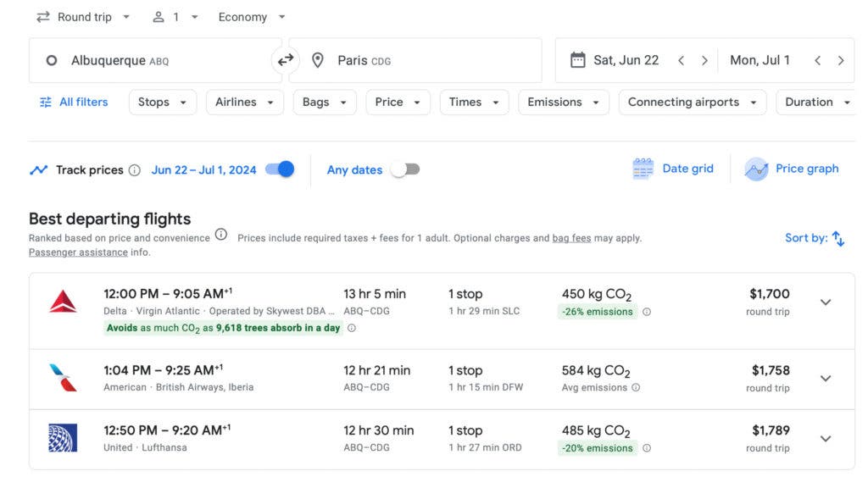Open the Price graph view
Image resolution: width=868 pixels, height=488 pixels.
pos(792,169)
